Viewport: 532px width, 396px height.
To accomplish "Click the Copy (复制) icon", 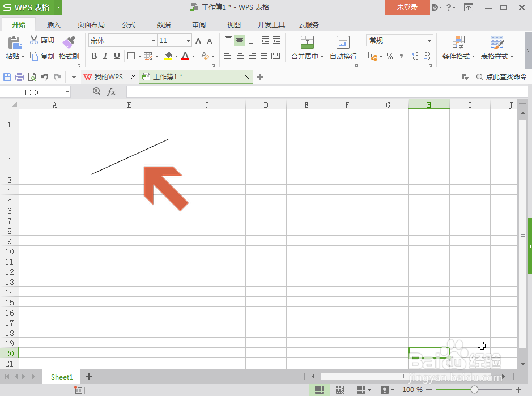I will pyautogui.click(x=33, y=56).
